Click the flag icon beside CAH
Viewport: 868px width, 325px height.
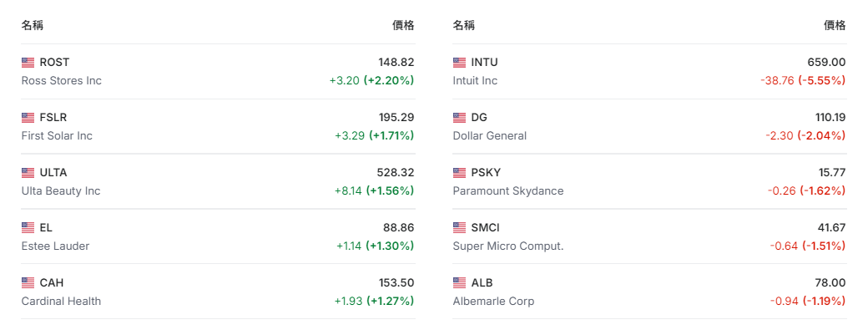[28, 283]
